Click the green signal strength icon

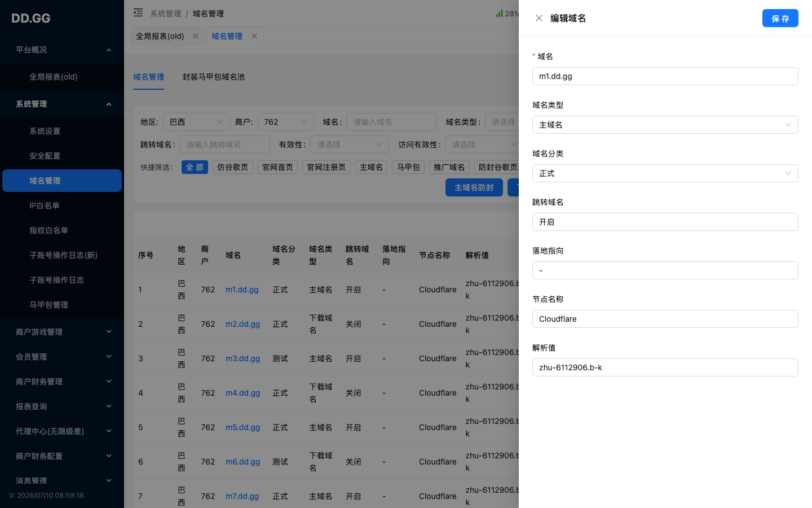click(x=499, y=13)
